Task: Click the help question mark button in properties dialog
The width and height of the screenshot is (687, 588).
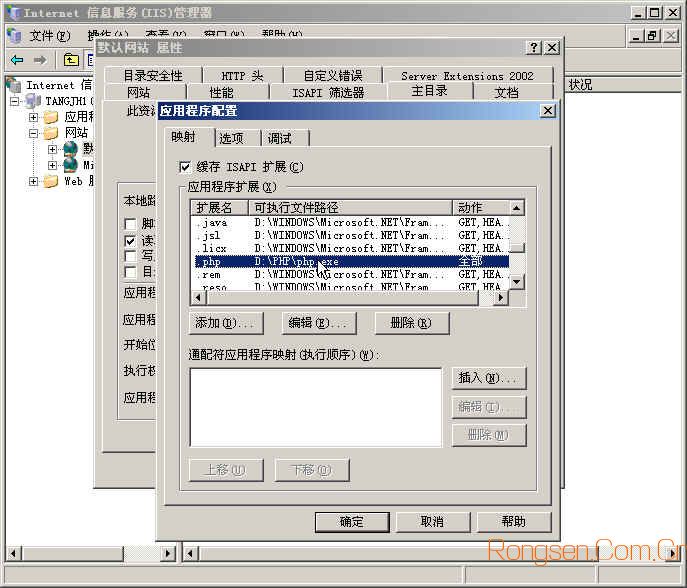Action: click(534, 47)
